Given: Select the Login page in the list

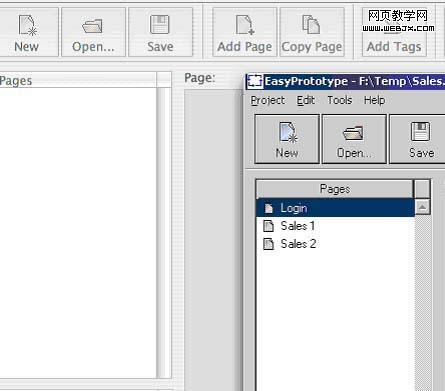Looking at the screenshot, I should click(x=335, y=208).
